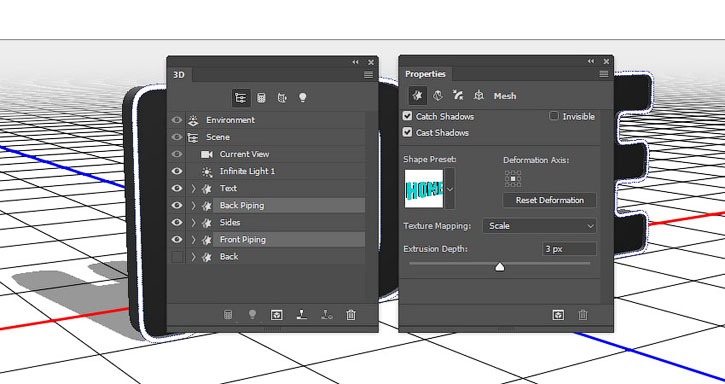Viewport: 725px width, 384px height.
Task: Click the Deformation Axis grid selector
Action: pos(513,179)
